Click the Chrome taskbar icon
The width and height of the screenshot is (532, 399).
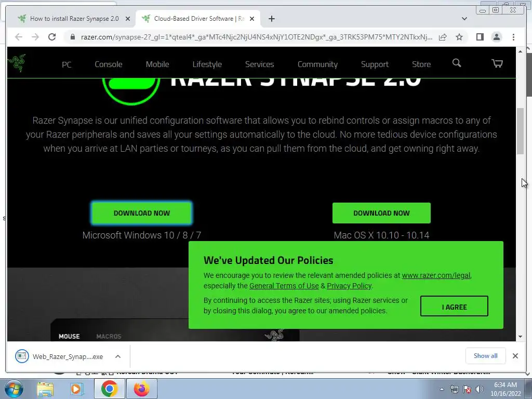[109, 389]
